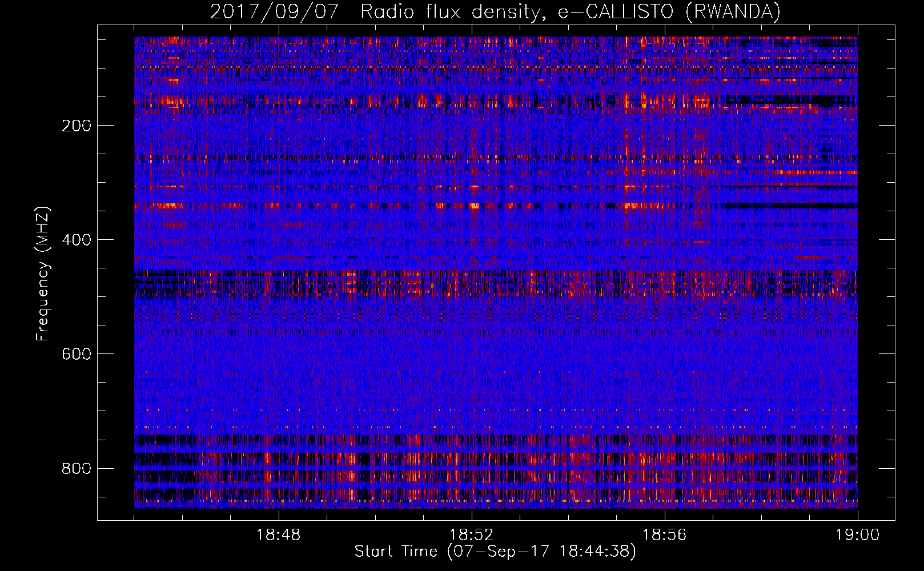Click the "600" frequency tick label

pyautogui.click(x=77, y=354)
